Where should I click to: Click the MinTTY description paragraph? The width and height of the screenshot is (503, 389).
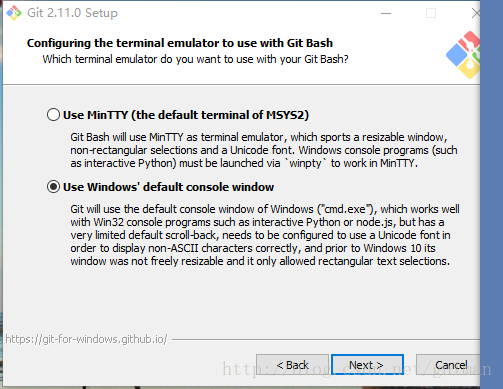pyautogui.click(x=264, y=150)
